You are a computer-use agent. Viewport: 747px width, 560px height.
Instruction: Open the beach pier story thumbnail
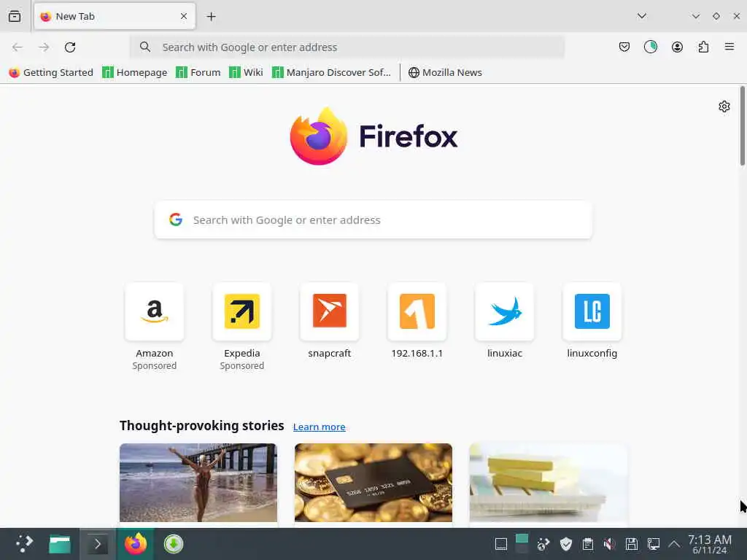[x=198, y=483]
